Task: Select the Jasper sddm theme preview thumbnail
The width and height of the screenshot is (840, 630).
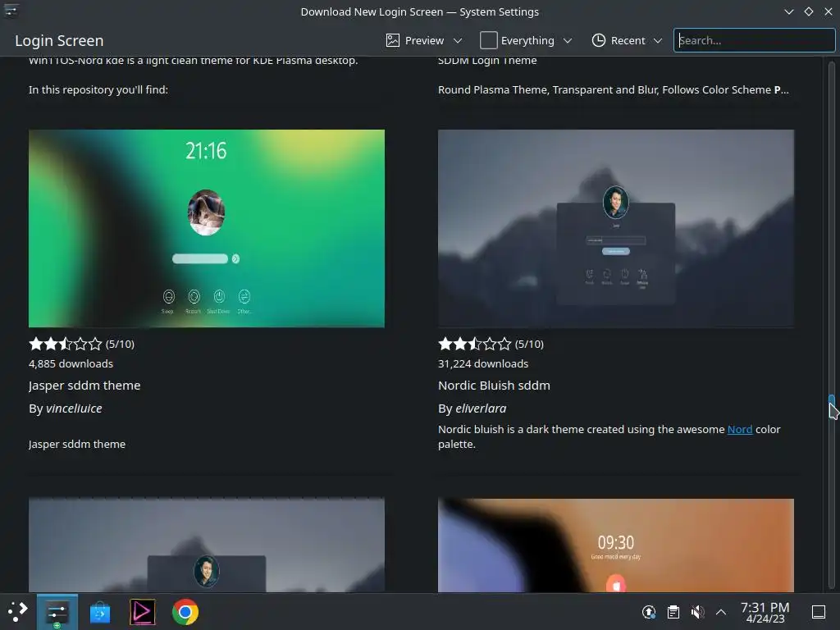Action: 206,228
